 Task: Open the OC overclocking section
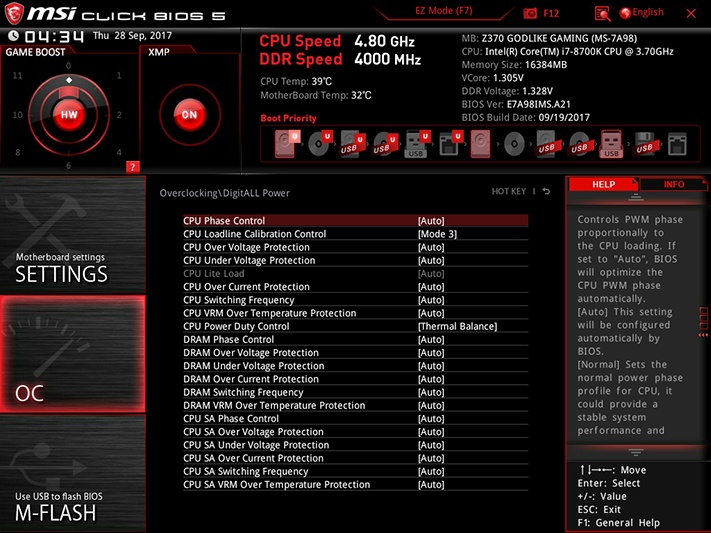coord(73,354)
